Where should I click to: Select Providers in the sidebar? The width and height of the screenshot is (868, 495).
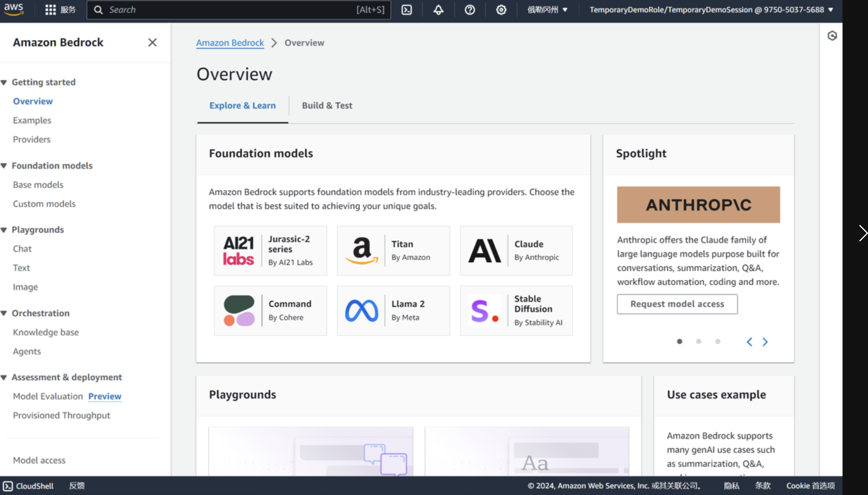click(32, 140)
